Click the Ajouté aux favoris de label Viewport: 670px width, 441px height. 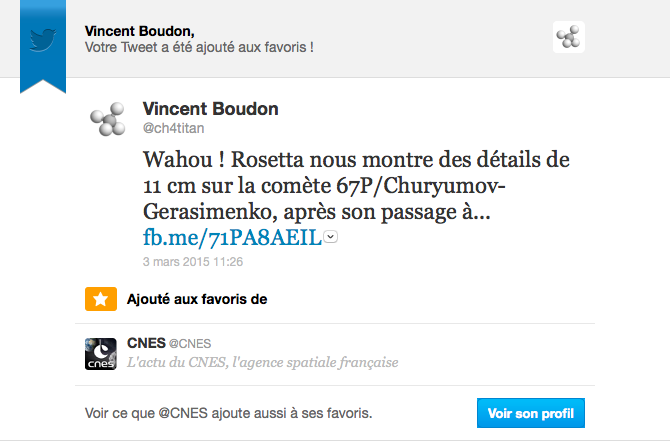pos(197,299)
